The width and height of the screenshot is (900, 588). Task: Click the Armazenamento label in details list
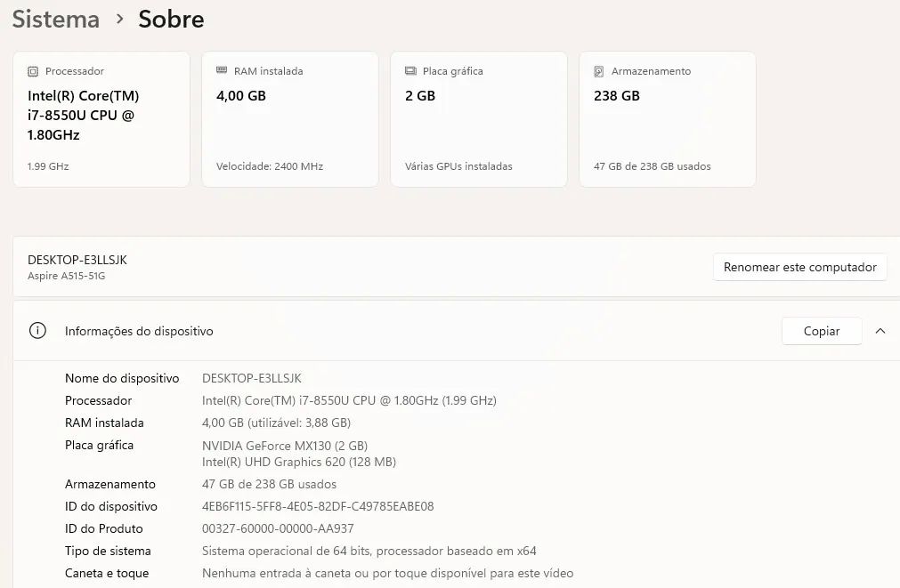tap(110, 484)
